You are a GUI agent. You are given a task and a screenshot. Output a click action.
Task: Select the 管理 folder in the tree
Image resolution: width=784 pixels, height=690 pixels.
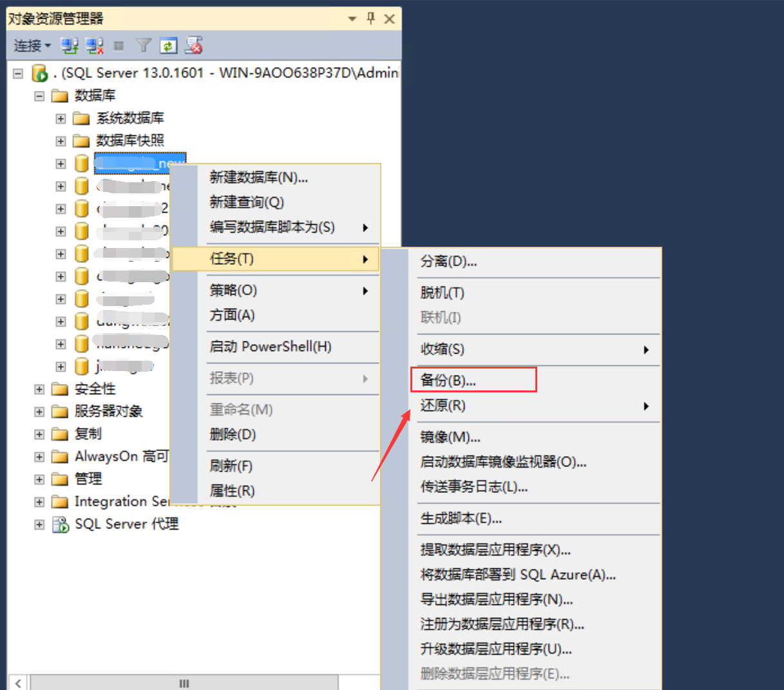coord(88,479)
